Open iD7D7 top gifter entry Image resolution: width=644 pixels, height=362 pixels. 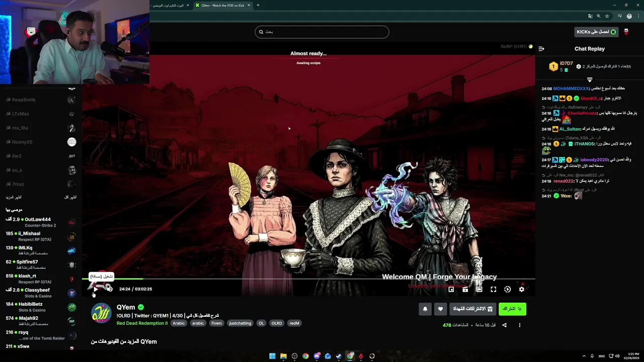(561, 66)
